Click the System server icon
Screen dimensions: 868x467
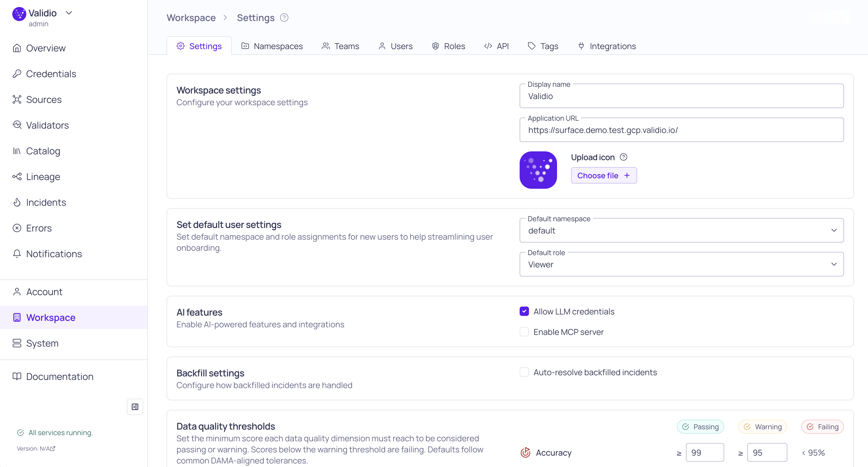tap(17, 343)
